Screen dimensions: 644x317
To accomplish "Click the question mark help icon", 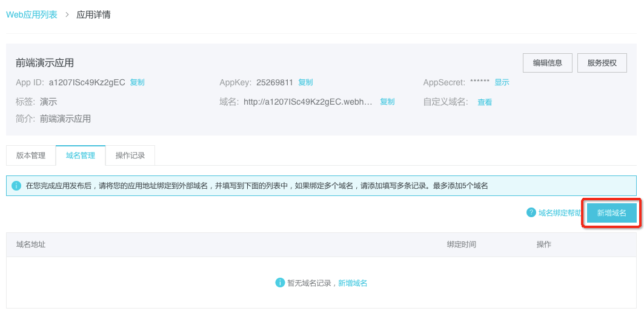I will [x=531, y=212].
